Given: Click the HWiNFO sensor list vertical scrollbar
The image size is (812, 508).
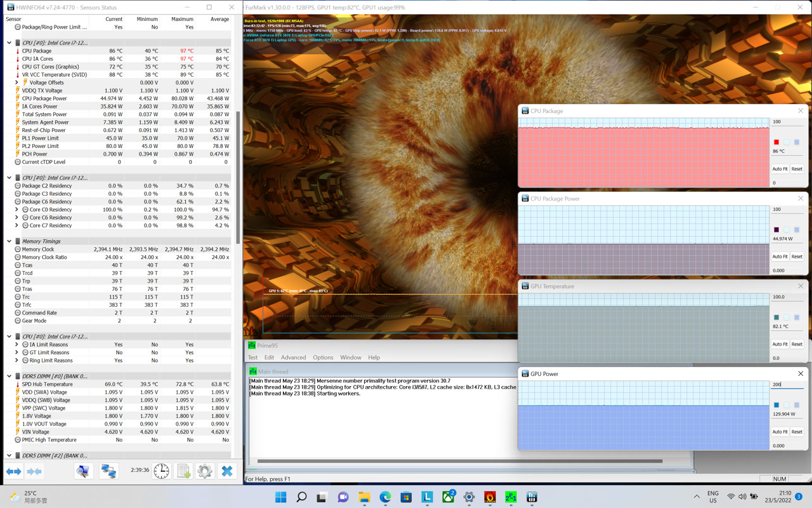Looking at the screenshot, I should (x=238, y=178).
